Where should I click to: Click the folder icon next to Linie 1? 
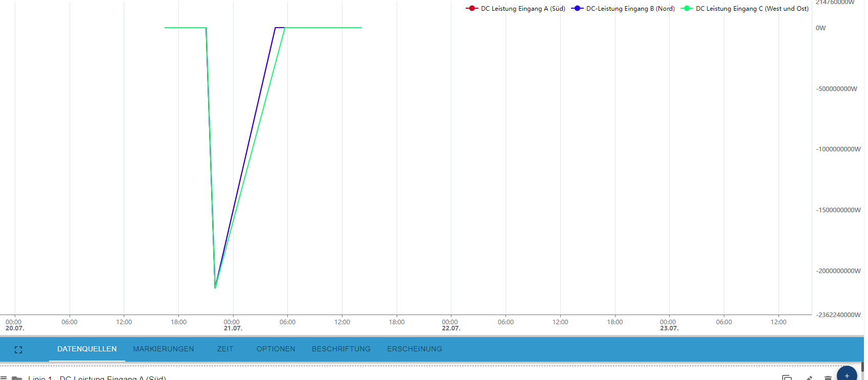click(17, 378)
